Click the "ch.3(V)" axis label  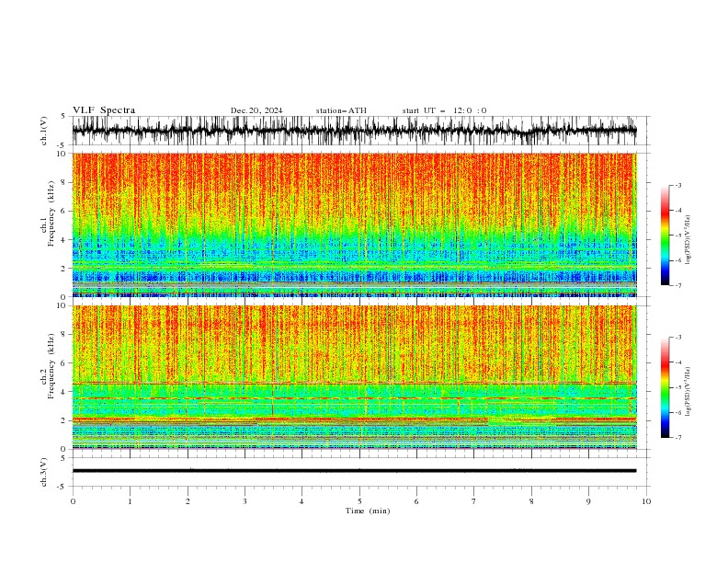click(44, 472)
